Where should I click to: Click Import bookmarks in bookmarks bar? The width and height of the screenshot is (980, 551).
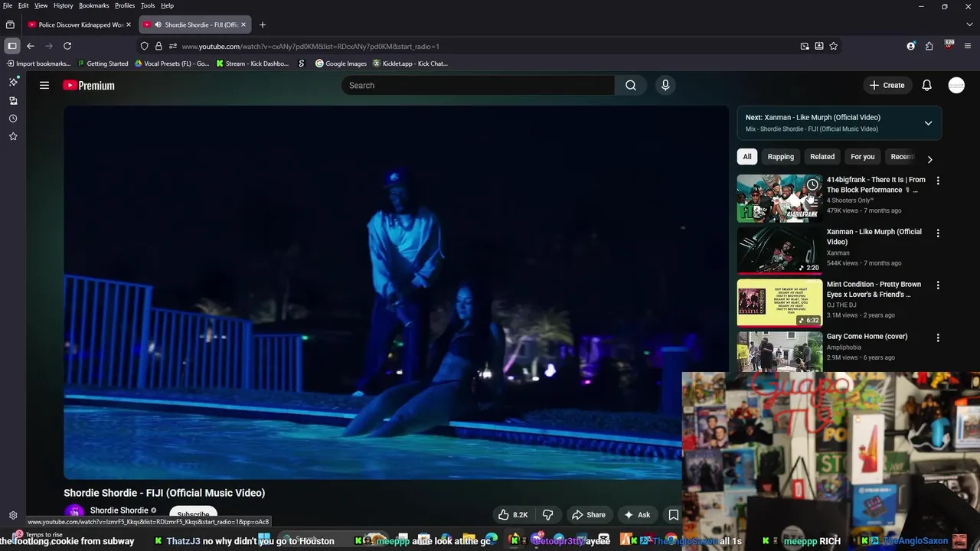pyautogui.click(x=38, y=64)
